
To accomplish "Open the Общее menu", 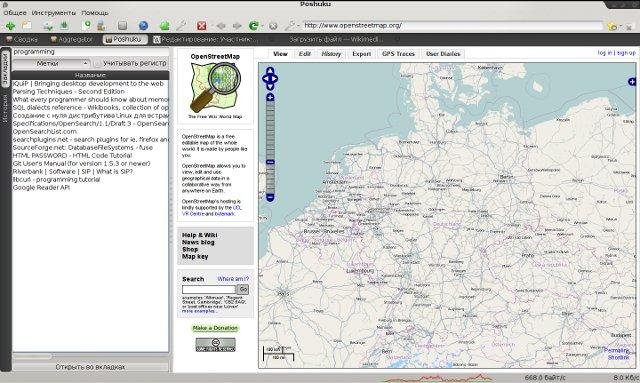I will click(x=15, y=13).
